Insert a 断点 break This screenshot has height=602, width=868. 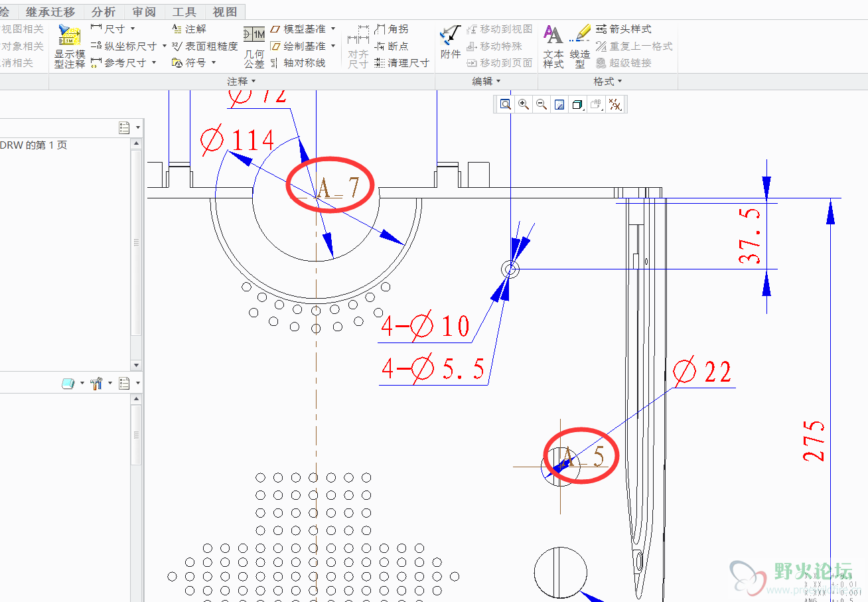(x=392, y=46)
